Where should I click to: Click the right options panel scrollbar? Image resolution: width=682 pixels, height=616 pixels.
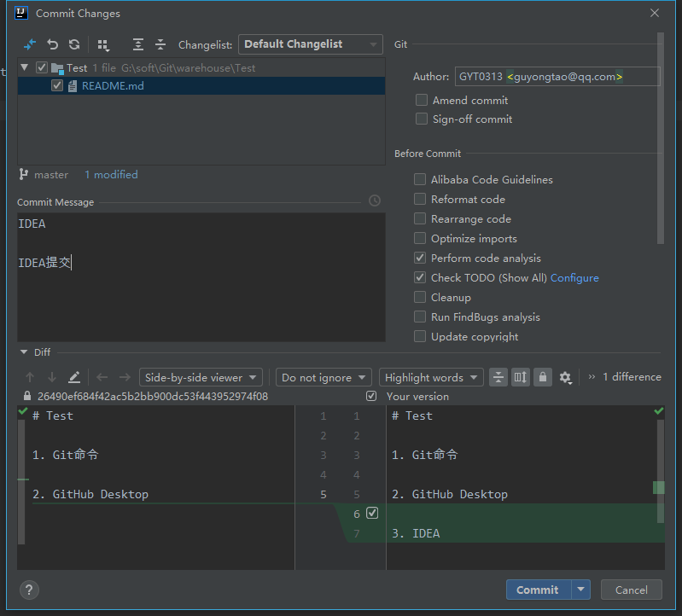click(661, 138)
